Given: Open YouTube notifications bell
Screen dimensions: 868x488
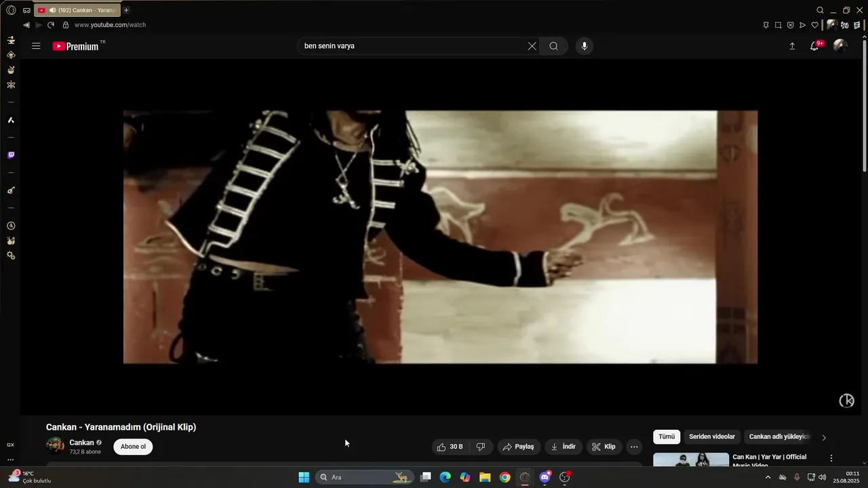Looking at the screenshot, I should click(816, 46).
